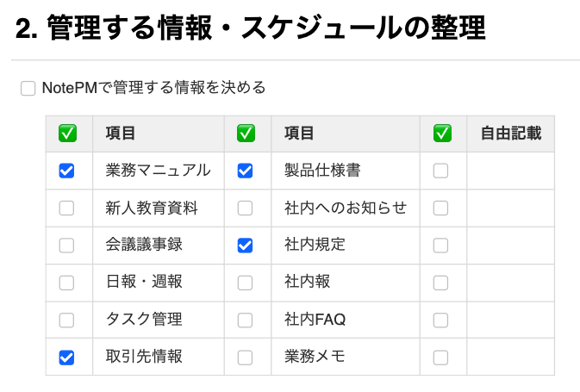Click the 自由記載 column header

pyautogui.click(x=510, y=134)
